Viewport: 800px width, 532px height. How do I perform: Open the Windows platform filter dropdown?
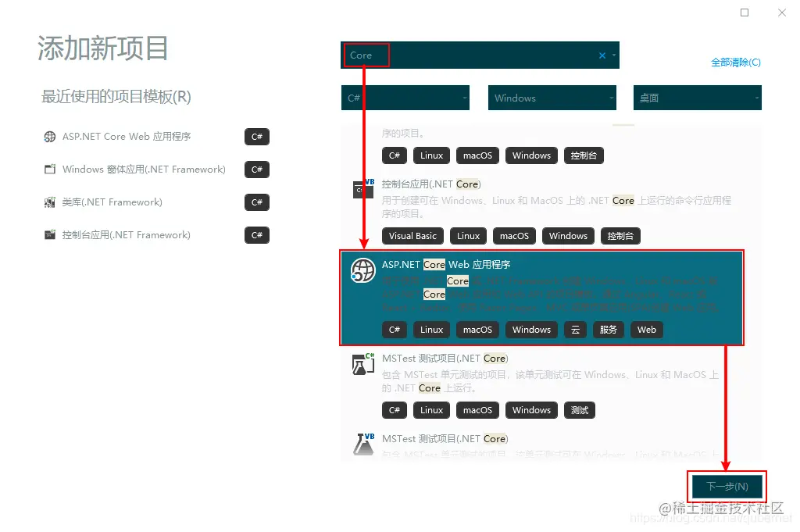(x=552, y=98)
